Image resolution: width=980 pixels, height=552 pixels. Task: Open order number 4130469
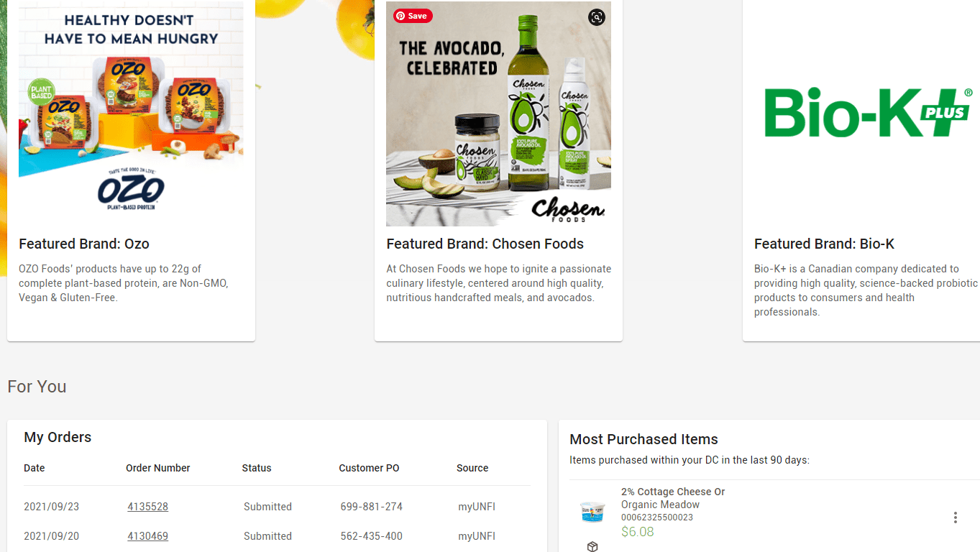(x=147, y=536)
